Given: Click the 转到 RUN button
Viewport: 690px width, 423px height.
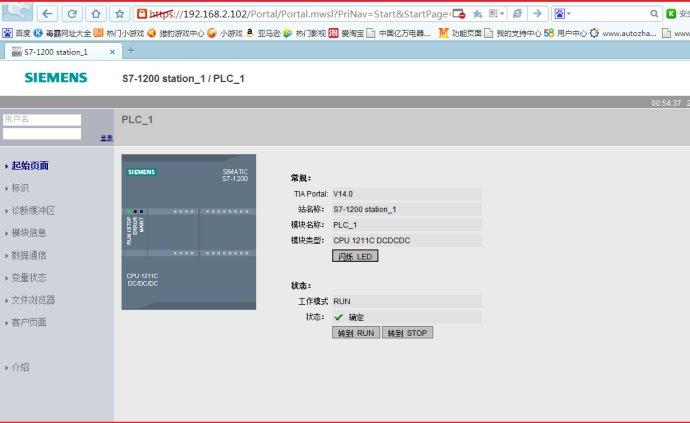Looking at the screenshot, I should pos(356,333).
